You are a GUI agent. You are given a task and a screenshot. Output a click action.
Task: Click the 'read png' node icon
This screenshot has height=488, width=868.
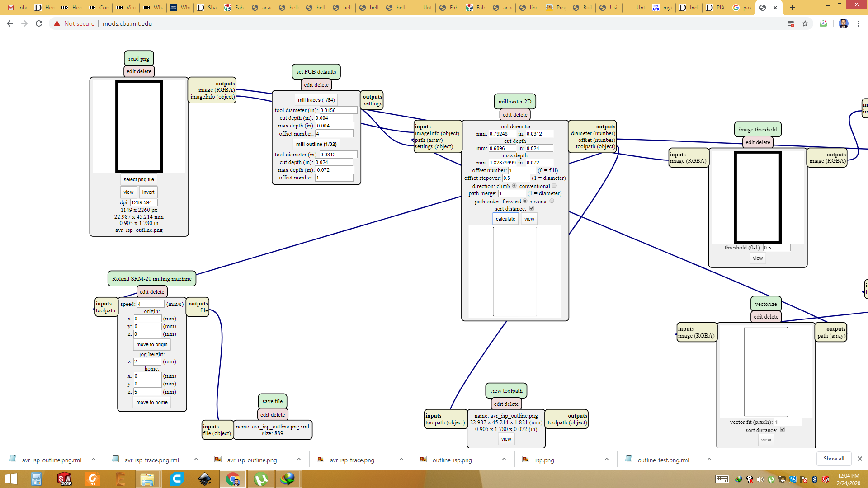[x=138, y=58]
